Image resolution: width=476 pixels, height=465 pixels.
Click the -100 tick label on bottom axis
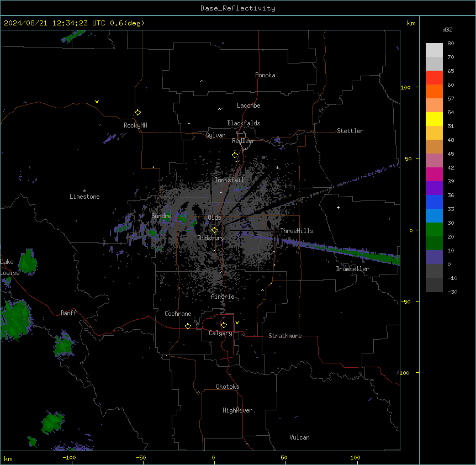(69, 457)
